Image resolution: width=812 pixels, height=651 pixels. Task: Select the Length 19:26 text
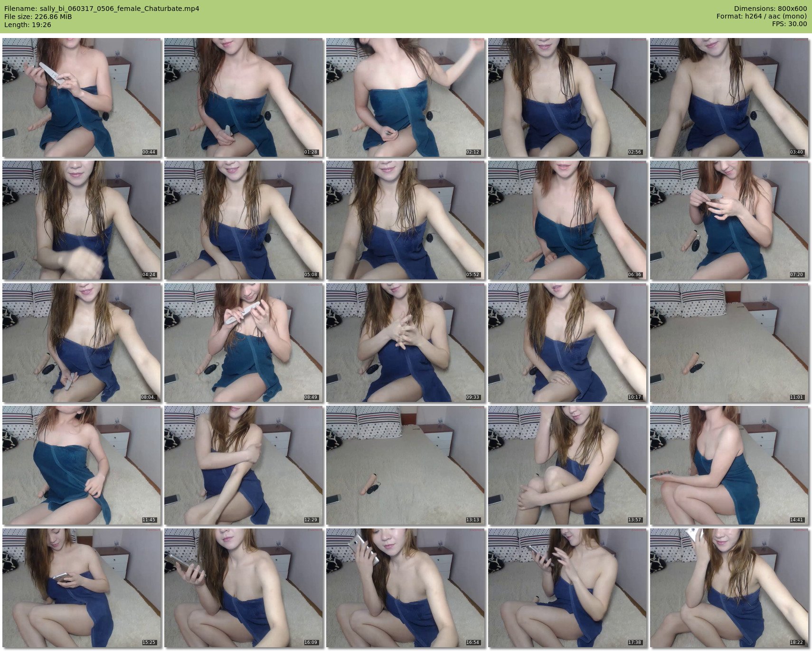click(x=28, y=25)
